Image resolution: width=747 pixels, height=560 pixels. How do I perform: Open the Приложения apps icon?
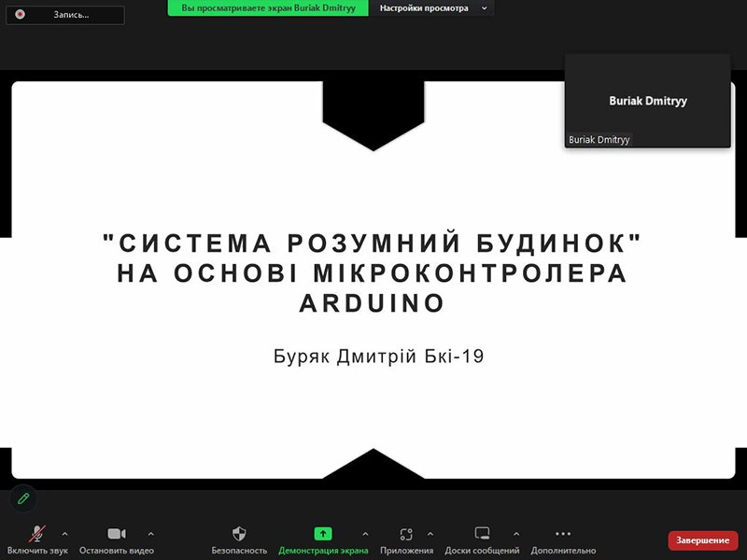(406, 534)
